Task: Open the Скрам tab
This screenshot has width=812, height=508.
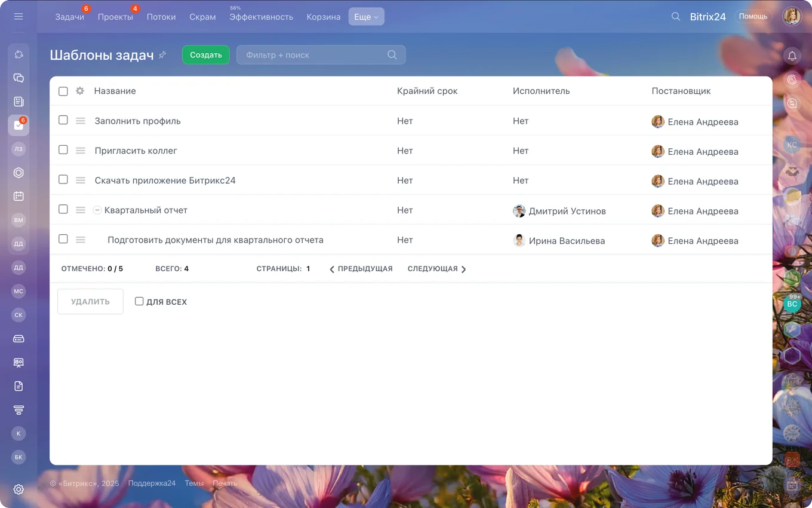Action: [202, 17]
